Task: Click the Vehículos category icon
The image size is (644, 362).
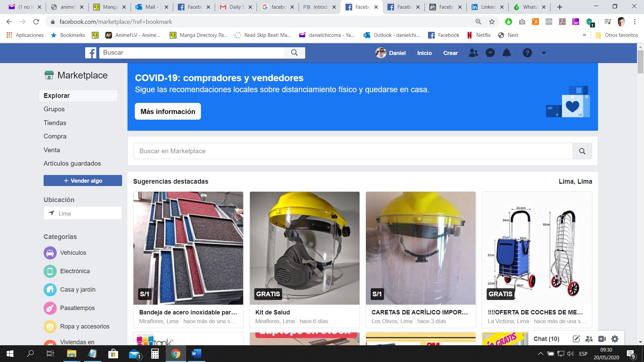Action: (x=50, y=253)
